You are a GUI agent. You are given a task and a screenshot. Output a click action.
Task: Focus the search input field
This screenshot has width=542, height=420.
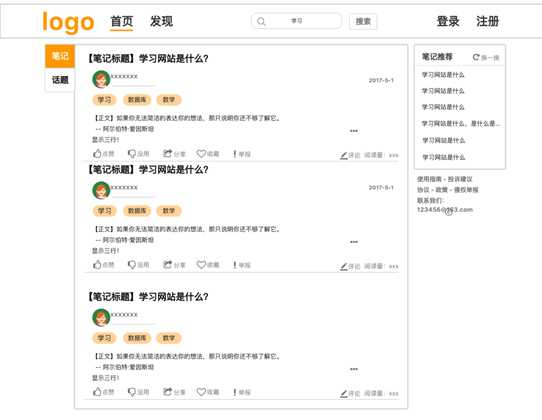[297, 21]
